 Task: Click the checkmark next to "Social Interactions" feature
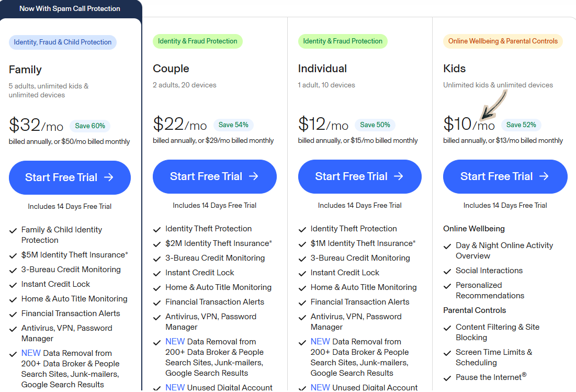tap(448, 271)
